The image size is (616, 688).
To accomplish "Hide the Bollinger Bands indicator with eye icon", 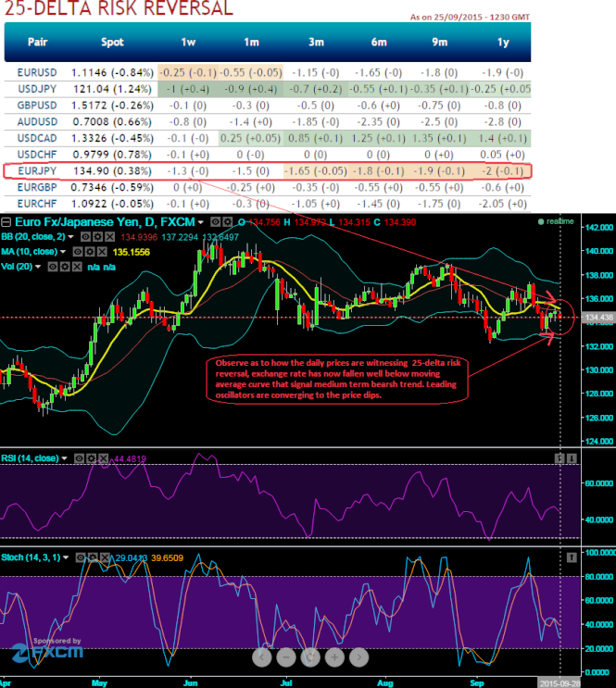I will 85,237.
